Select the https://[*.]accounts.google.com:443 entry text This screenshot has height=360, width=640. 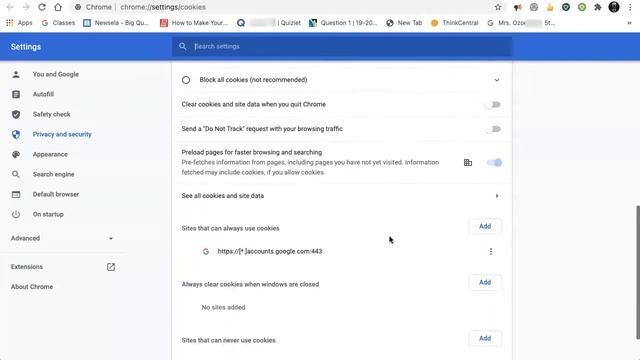click(270, 251)
